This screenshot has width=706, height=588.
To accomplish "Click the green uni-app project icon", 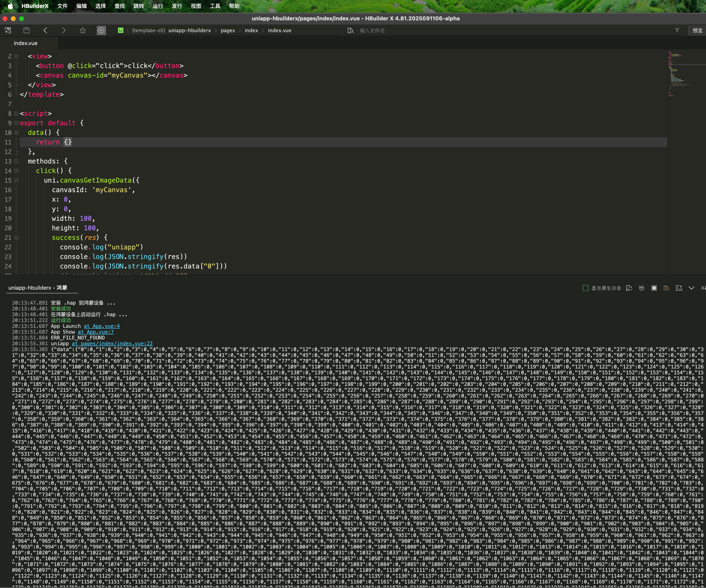I will 120,30.
